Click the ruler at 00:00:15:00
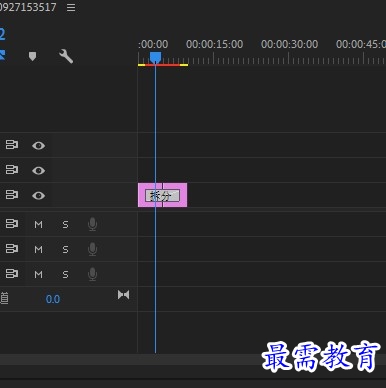Viewport: 386px width, 388px height. coord(214,44)
